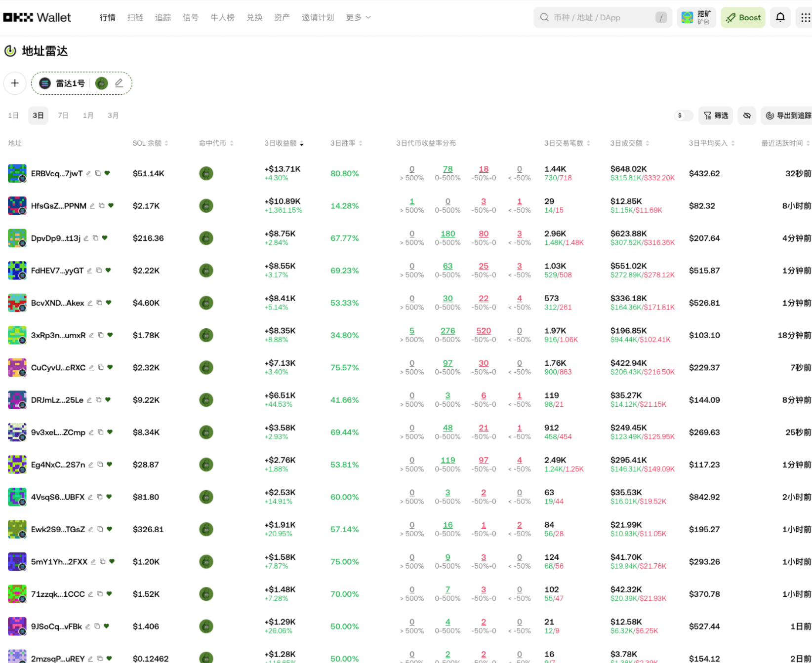Switch to the 7日 time range tab

(63, 116)
